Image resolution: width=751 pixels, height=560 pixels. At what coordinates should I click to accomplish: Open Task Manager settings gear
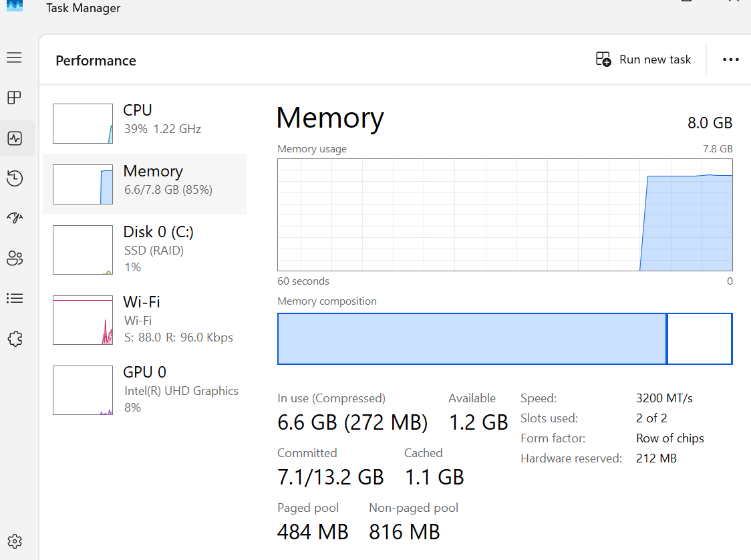click(15, 541)
